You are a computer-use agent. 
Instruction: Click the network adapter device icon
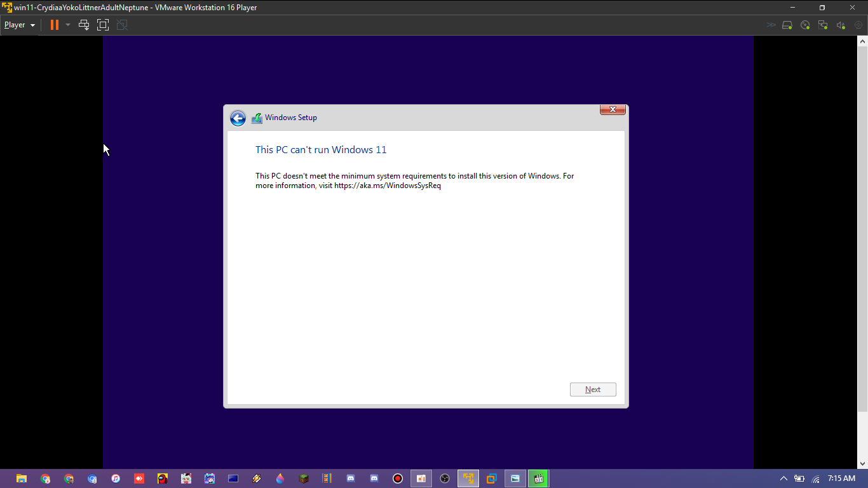[x=823, y=25]
